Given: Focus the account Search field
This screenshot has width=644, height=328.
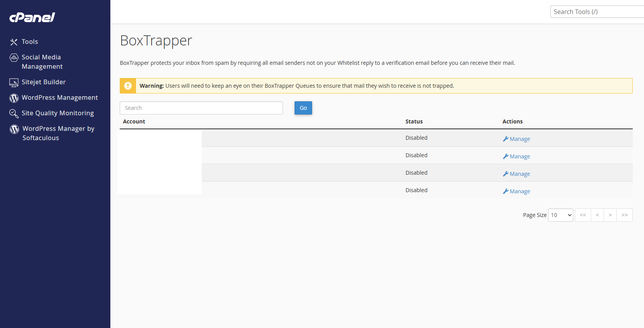Looking at the screenshot, I should [x=201, y=108].
